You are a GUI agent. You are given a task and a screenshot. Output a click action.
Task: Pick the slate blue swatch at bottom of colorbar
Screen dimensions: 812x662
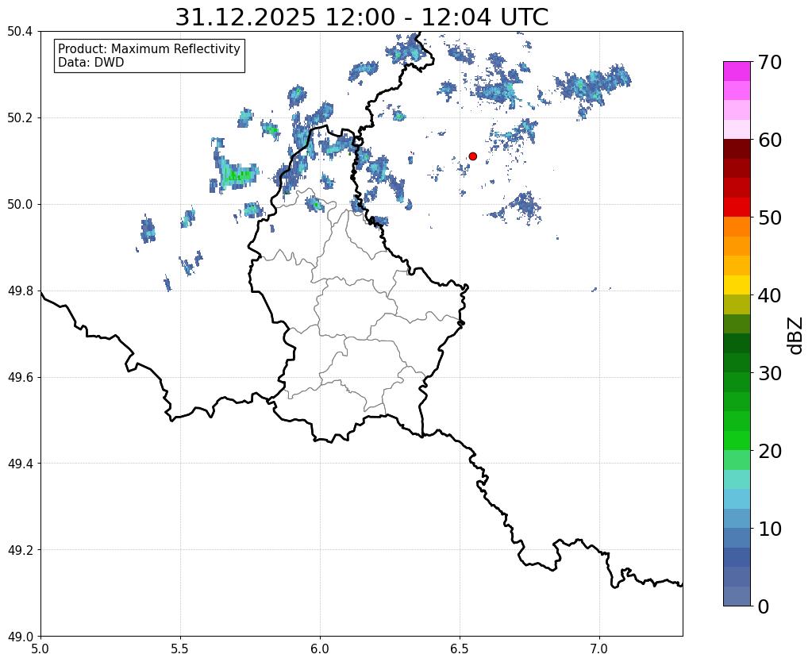coord(737,595)
